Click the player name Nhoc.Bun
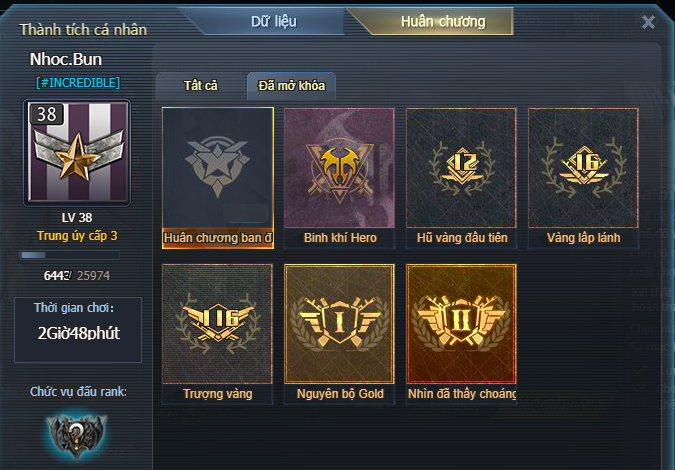The height and width of the screenshot is (470, 675). click(66, 59)
